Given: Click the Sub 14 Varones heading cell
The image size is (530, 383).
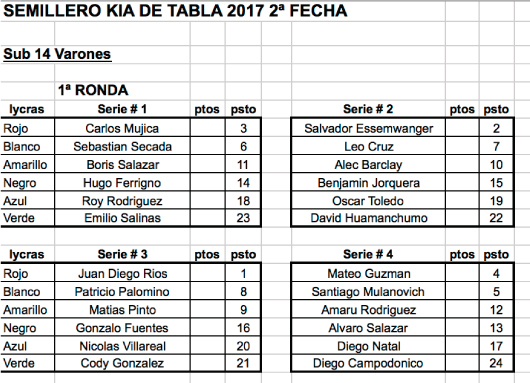Looking at the screenshot, I should (57, 54).
